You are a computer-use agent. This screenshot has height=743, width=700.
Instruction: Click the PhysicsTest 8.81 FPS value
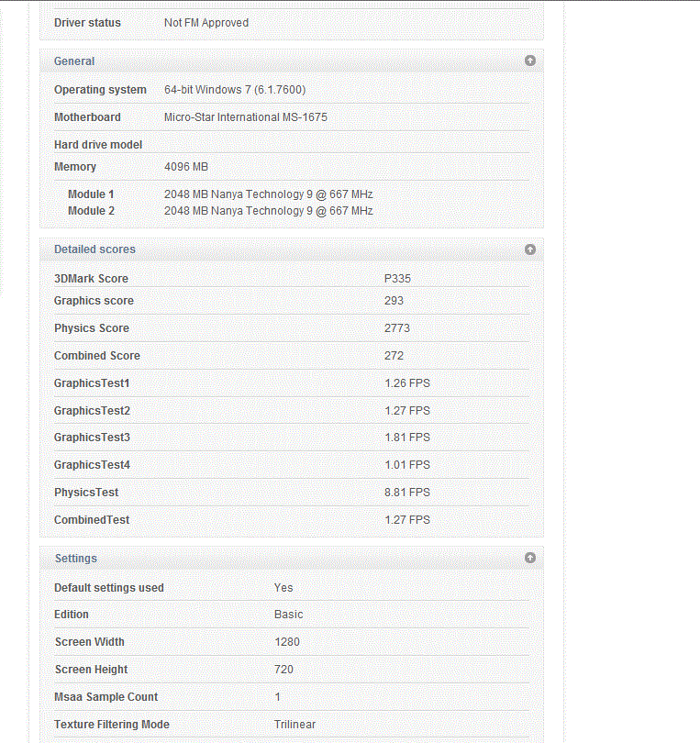(x=407, y=493)
